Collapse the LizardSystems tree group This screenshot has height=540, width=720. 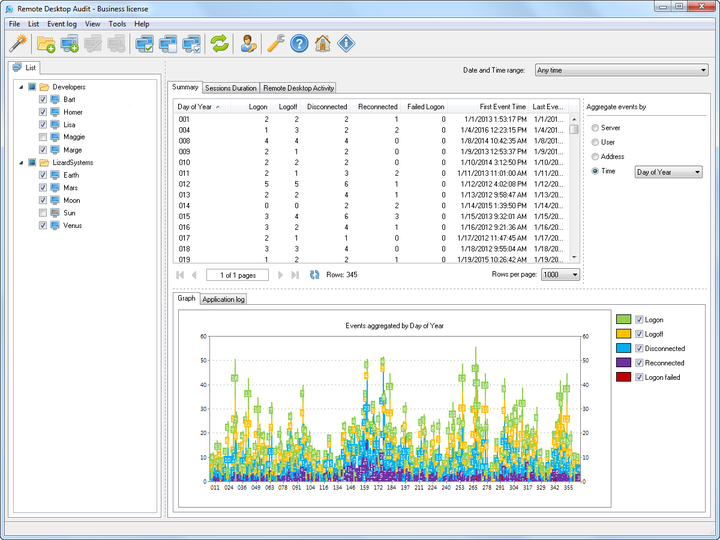(21, 163)
